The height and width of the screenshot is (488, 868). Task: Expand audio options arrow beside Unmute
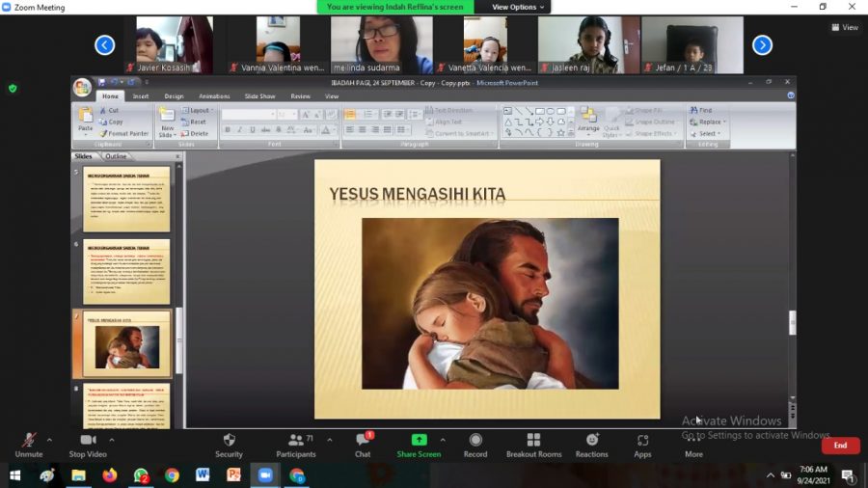click(54, 440)
